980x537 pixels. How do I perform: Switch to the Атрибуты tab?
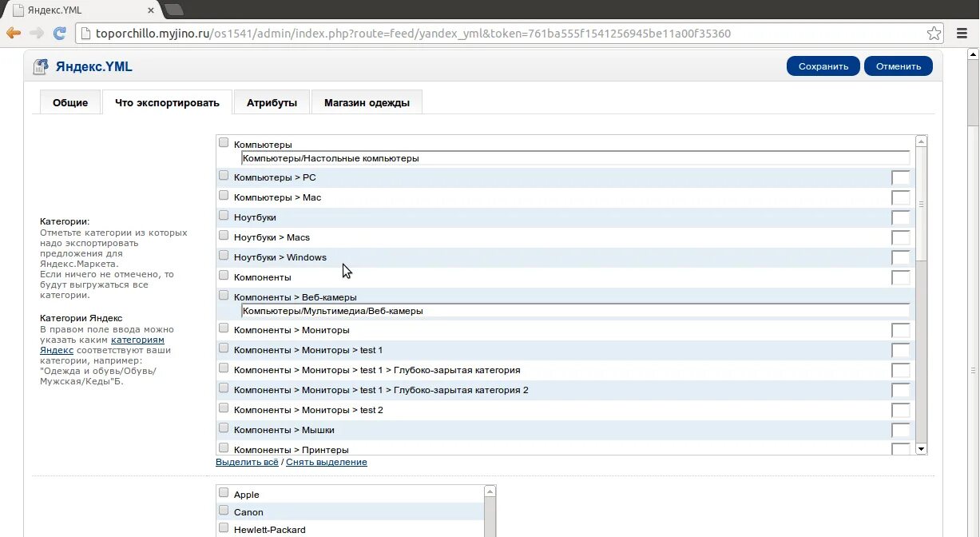point(272,102)
